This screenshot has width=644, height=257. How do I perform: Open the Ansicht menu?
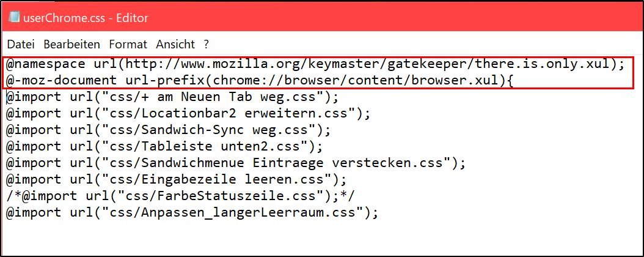175,45
